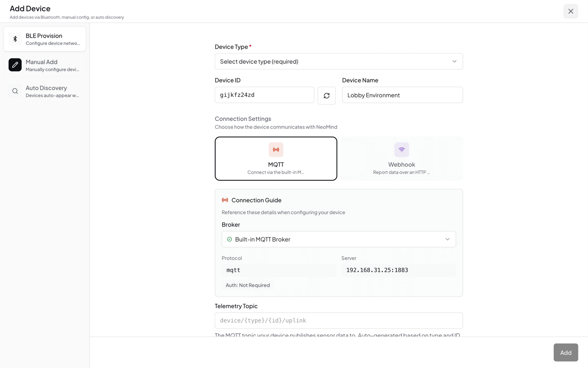The height and width of the screenshot is (368, 588).
Task: Click the green check icon in Broker field
Action: pyautogui.click(x=229, y=239)
